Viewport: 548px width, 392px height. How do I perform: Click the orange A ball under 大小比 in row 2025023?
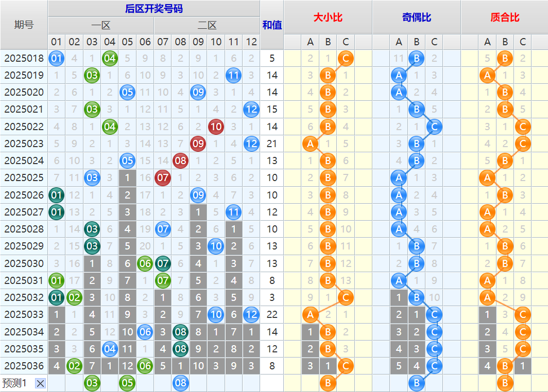coord(310,144)
